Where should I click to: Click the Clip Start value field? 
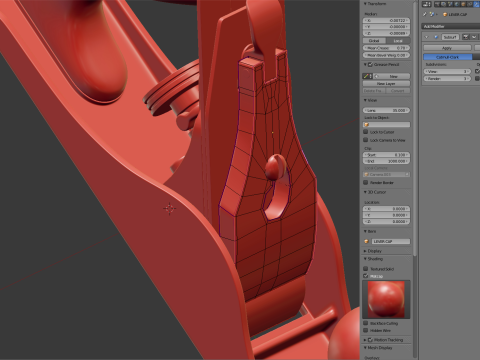[x=386, y=155]
